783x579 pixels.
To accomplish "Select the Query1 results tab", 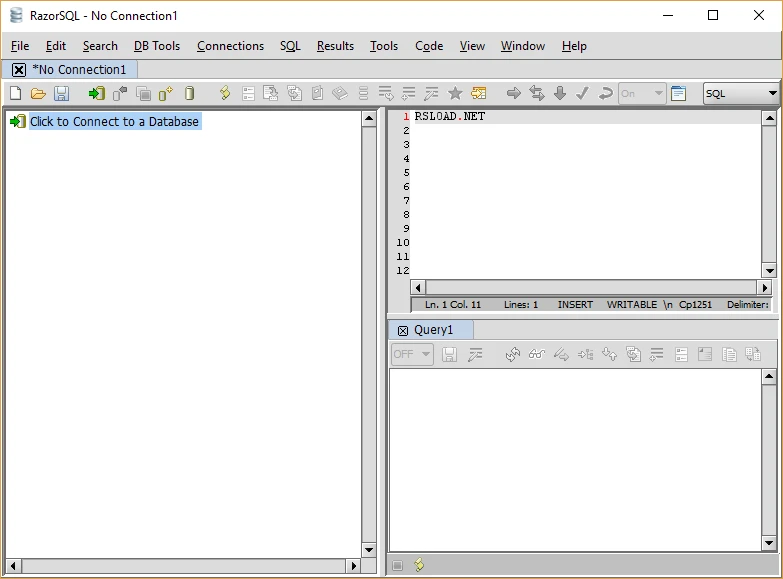I will (x=431, y=330).
